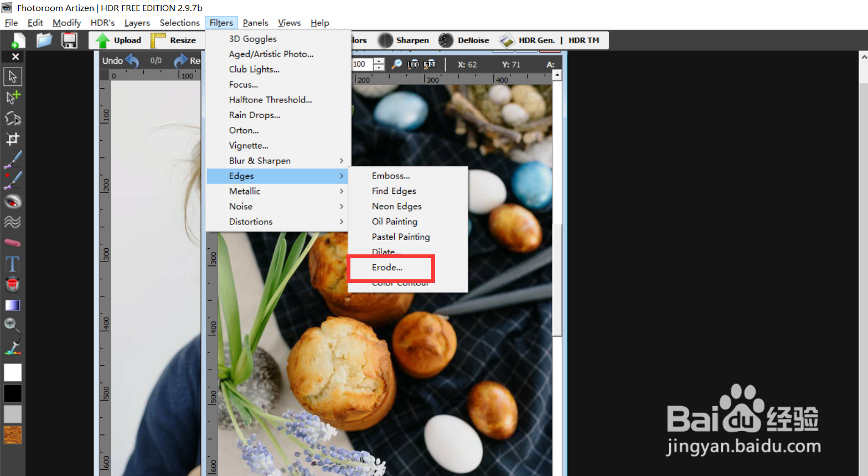Open HDR Gen. tool
The image size is (868, 476).
526,40
